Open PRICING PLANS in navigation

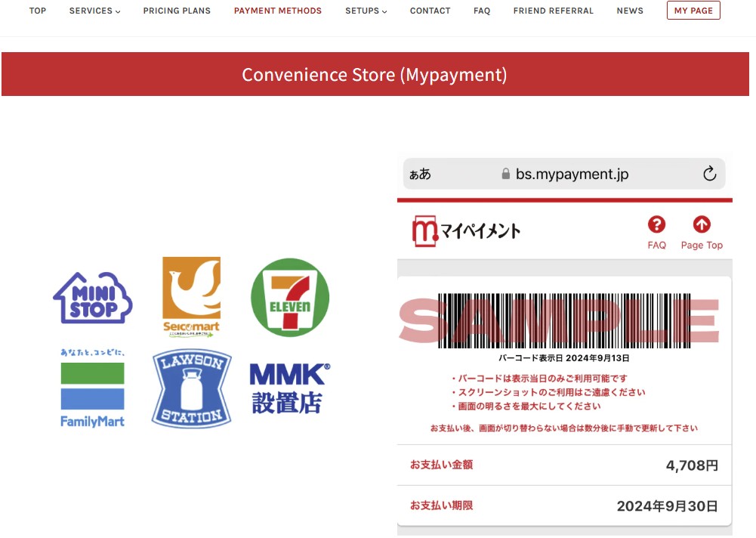point(177,11)
